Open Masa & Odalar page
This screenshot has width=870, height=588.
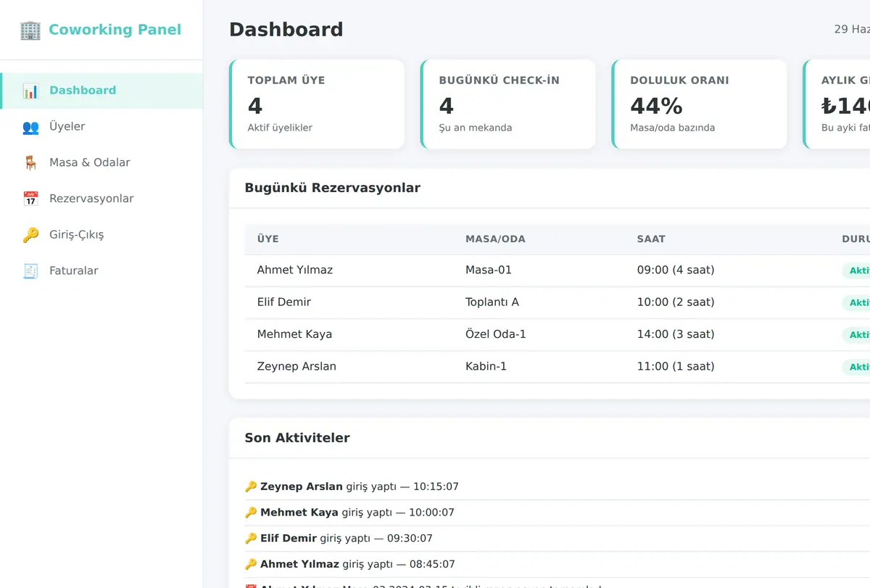coord(101,163)
